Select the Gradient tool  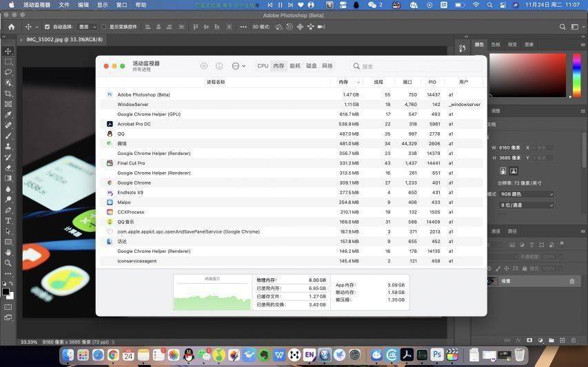pos(8,178)
